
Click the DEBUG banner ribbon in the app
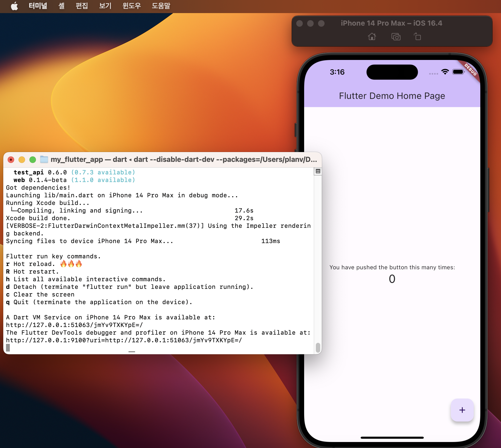470,70
